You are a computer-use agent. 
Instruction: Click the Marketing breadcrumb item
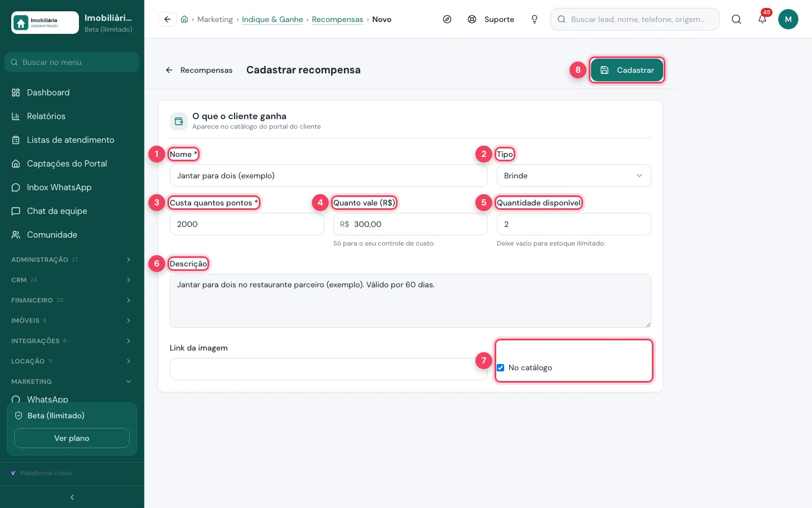[215, 19]
